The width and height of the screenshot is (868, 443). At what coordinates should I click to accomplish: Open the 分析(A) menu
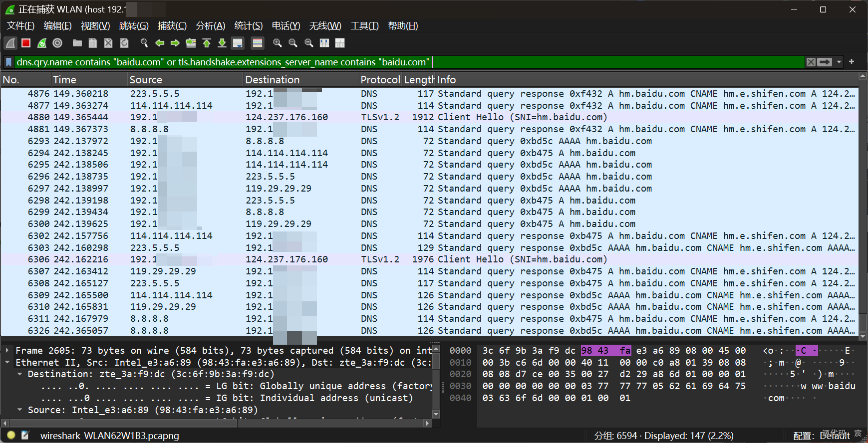tap(211, 25)
